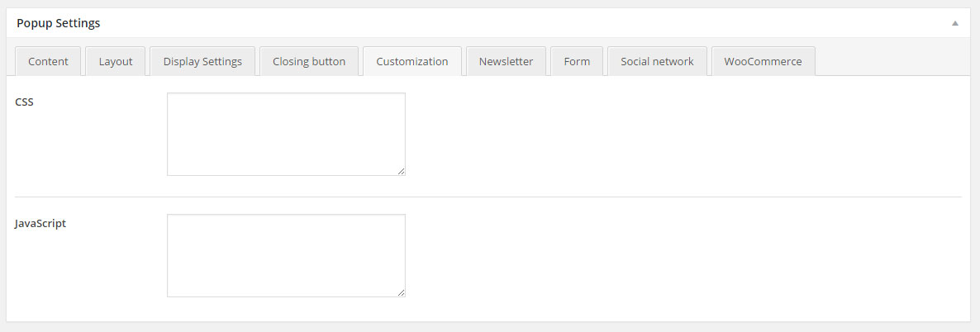Focus the CSS text area

[286, 134]
